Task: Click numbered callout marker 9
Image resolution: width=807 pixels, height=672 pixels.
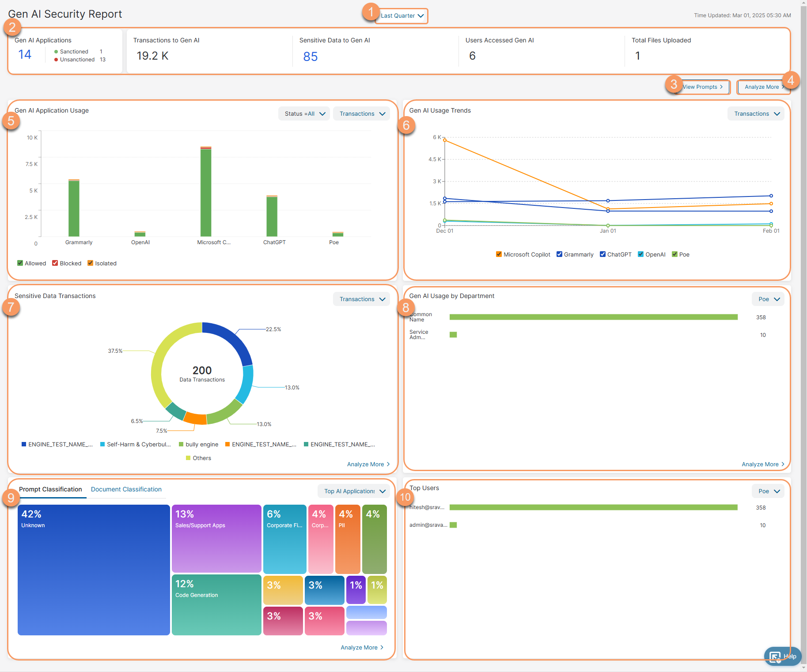Action: click(11, 498)
